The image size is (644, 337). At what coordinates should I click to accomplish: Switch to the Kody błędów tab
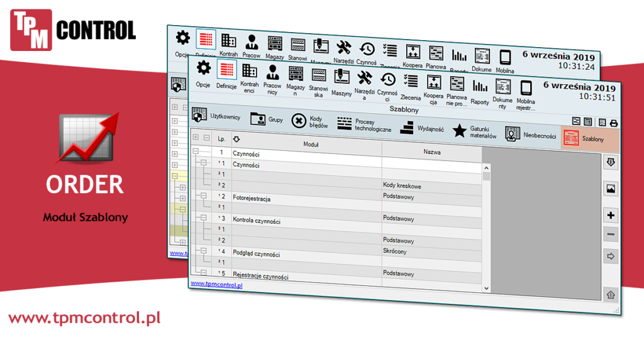tap(309, 121)
